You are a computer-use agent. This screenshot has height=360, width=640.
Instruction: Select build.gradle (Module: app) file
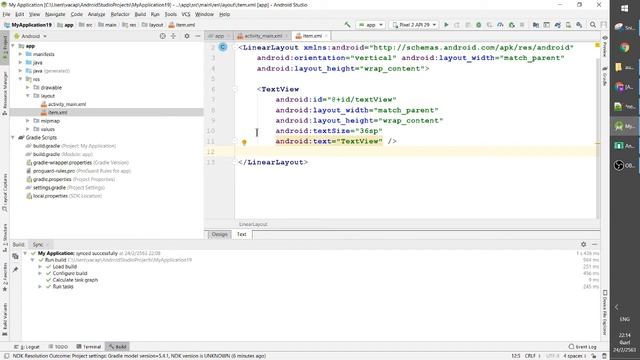point(63,154)
